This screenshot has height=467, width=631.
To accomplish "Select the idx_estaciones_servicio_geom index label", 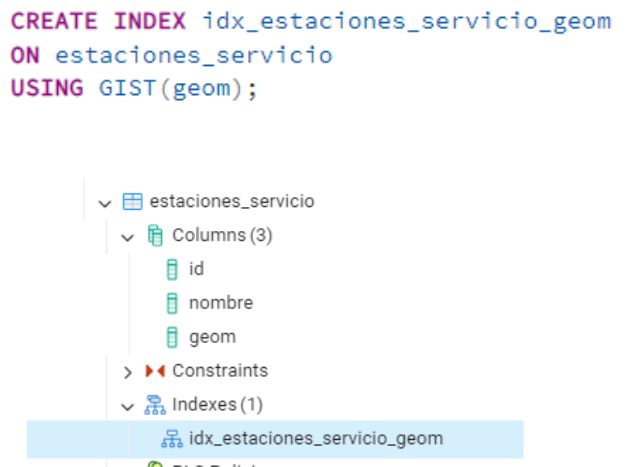I will pos(315,439).
